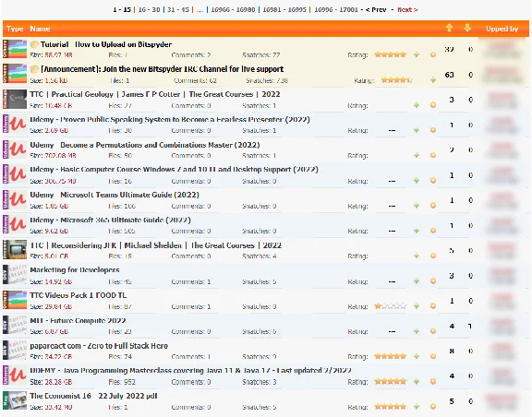Click orange icon for Reconsidering JFK row
Image resolution: width=532 pixels, height=417 pixels.
point(433,256)
